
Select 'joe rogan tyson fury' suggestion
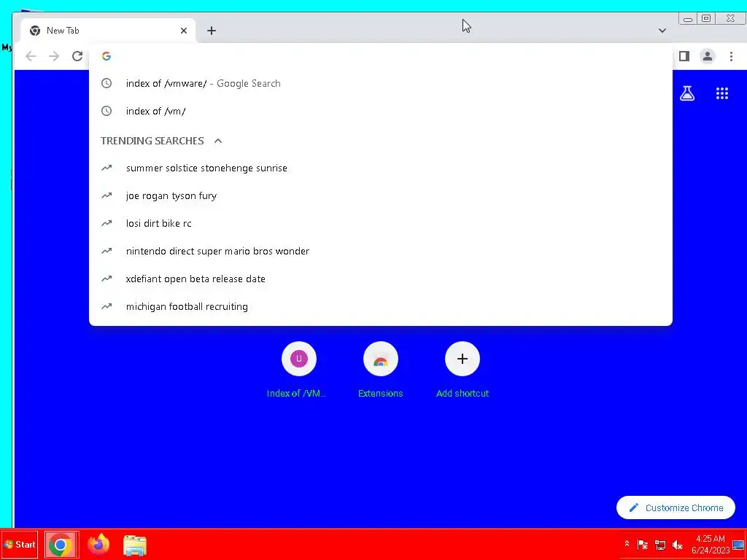click(381, 195)
